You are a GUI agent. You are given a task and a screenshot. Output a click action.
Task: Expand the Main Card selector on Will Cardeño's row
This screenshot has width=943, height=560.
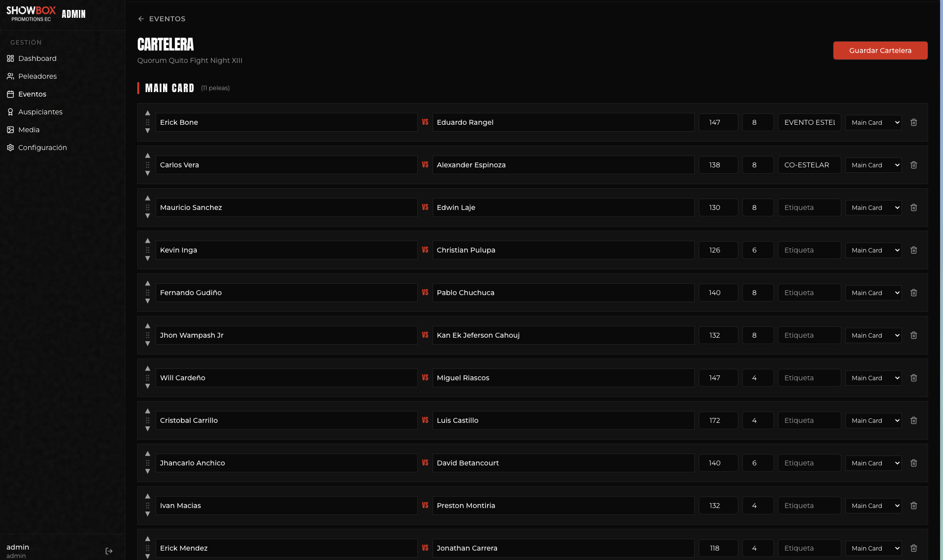pyautogui.click(x=873, y=378)
